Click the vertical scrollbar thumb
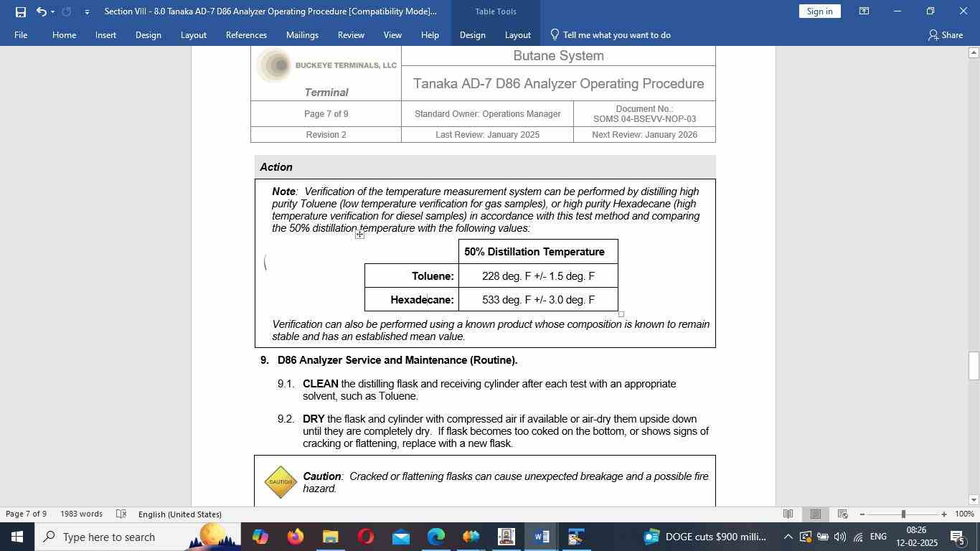Viewport: 980px width, 551px height. pyautogui.click(x=974, y=366)
